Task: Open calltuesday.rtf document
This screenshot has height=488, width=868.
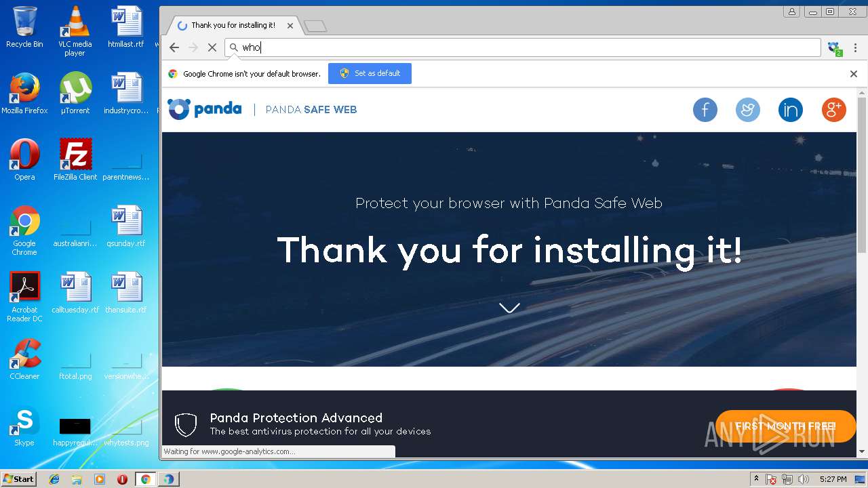Action: point(75,292)
